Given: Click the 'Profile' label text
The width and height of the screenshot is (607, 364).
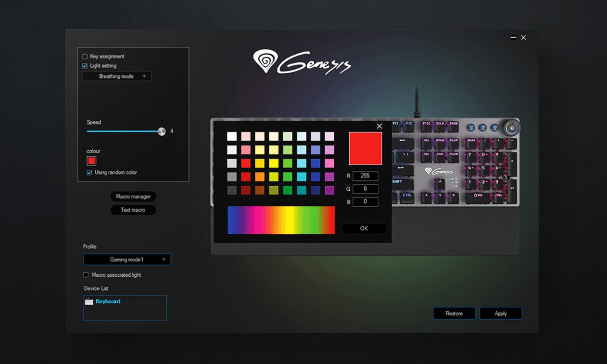Looking at the screenshot, I should tap(90, 246).
